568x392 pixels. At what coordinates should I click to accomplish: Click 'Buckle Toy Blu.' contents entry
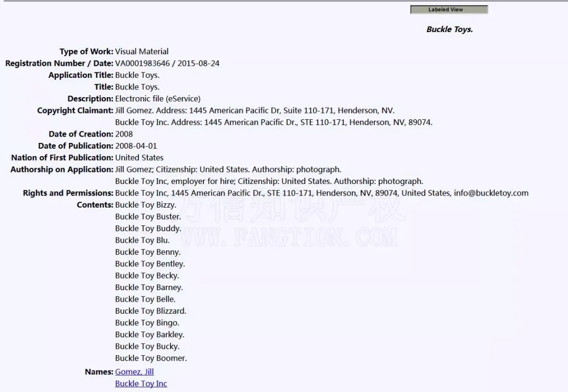pos(142,240)
